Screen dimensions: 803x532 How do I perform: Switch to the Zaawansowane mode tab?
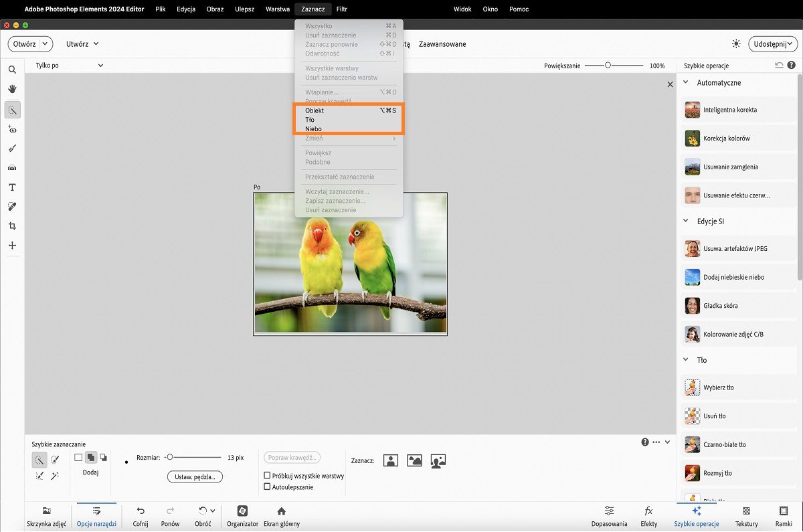click(442, 44)
